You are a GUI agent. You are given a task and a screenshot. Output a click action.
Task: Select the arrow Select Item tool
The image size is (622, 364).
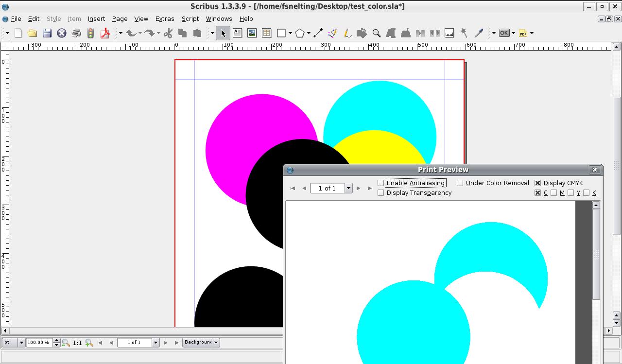click(223, 33)
